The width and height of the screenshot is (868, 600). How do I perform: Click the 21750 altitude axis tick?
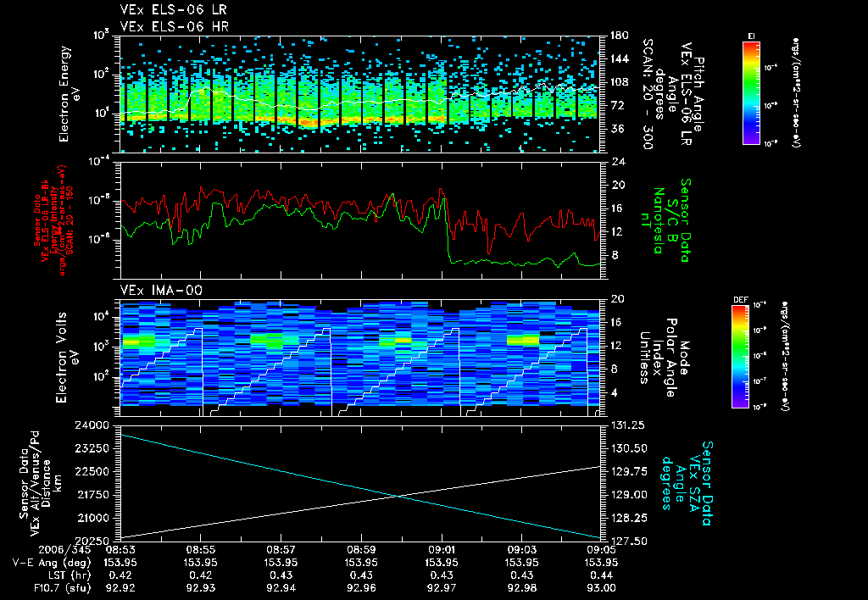(x=92, y=495)
